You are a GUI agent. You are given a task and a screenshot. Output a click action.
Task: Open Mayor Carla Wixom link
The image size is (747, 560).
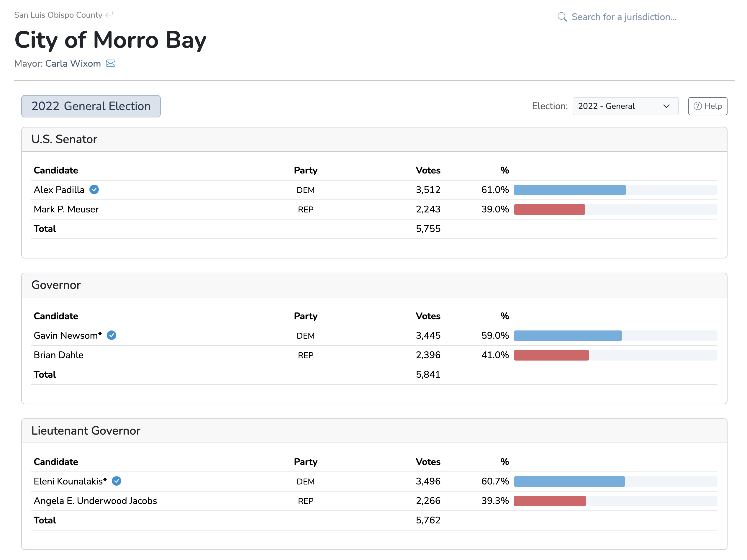73,63
